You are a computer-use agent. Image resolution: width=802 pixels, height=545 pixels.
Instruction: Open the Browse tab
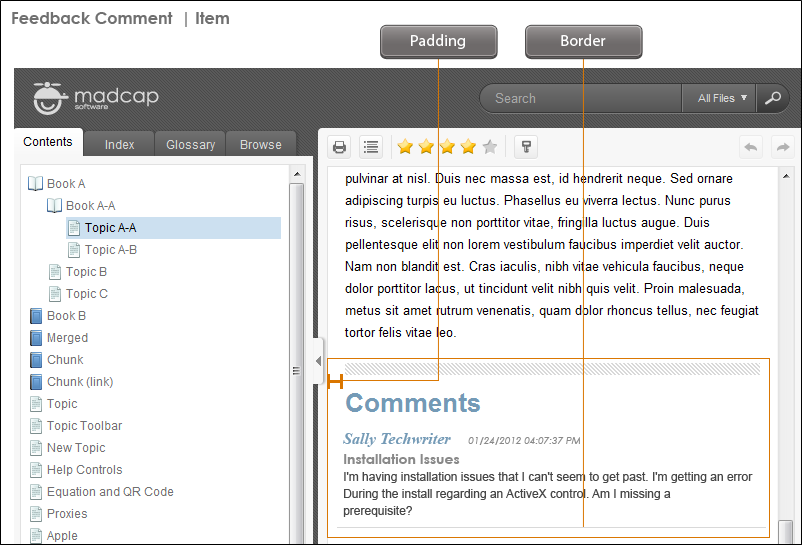[260, 145]
